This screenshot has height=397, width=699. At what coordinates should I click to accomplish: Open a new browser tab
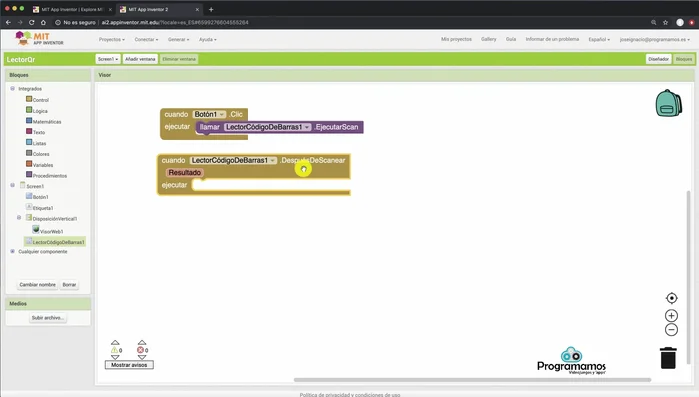coord(211,9)
